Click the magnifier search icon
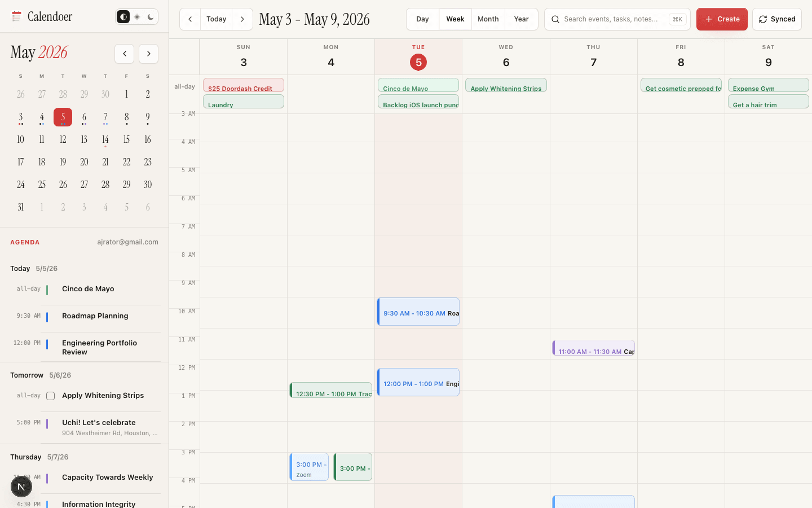Image resolution: width=812 pixels, height=508 pixels. click(x=555, y=19)
